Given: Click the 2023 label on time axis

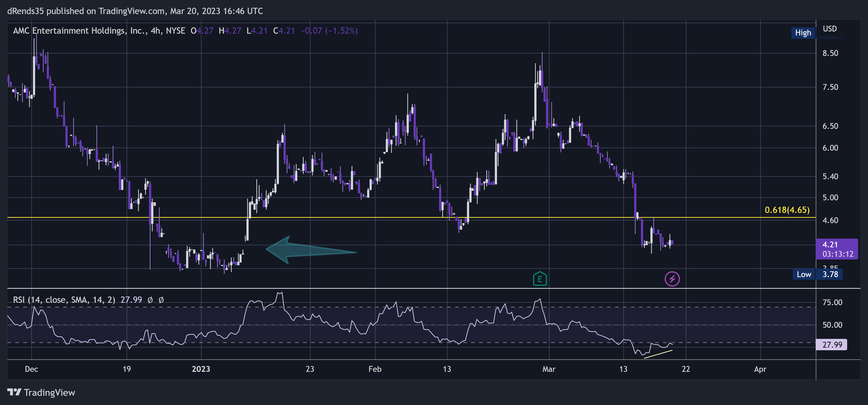Looking at the screenshot, I should (x=201, y=369).
